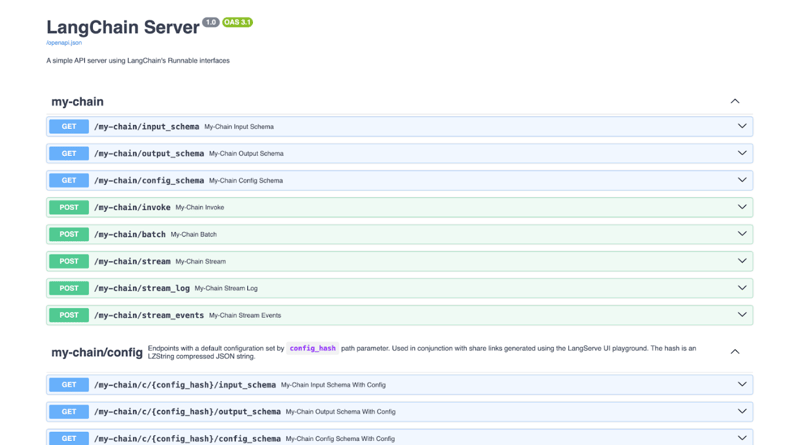800x445 pixels.
Task: Expand the /my-chain/output_schema chevron
Action: (742, 154)
